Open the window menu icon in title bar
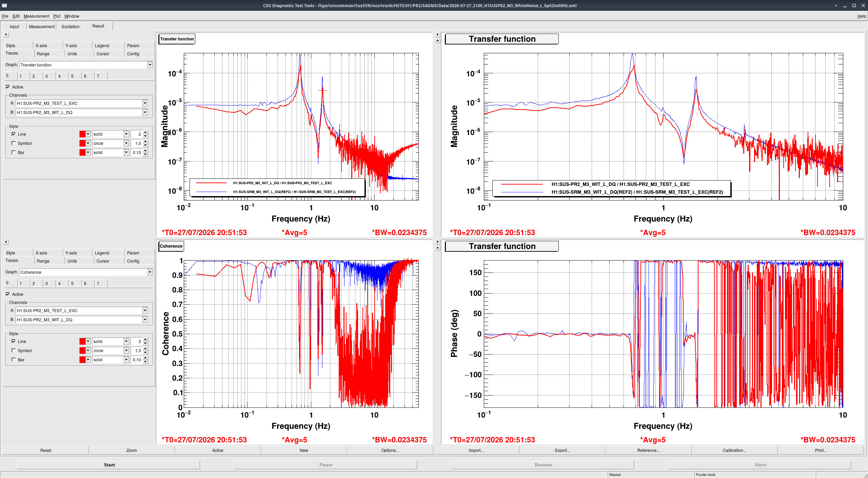868x478 pixels. click(x=4, y=5)
